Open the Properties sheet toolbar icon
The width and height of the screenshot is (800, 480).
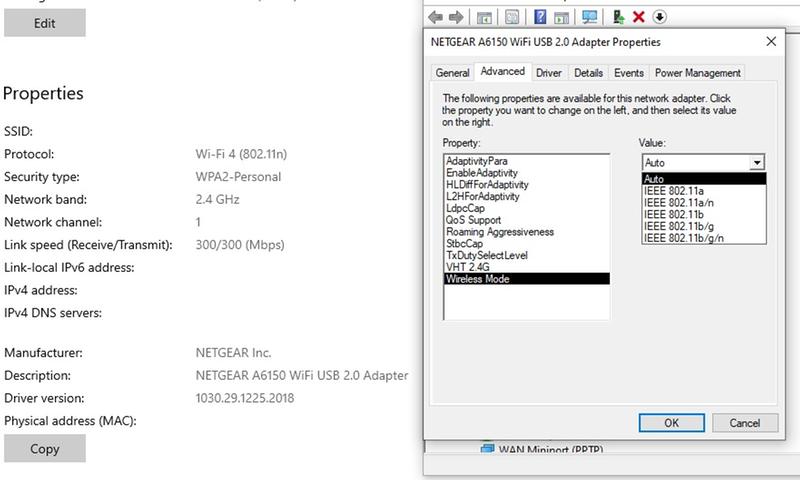(512, 17)
